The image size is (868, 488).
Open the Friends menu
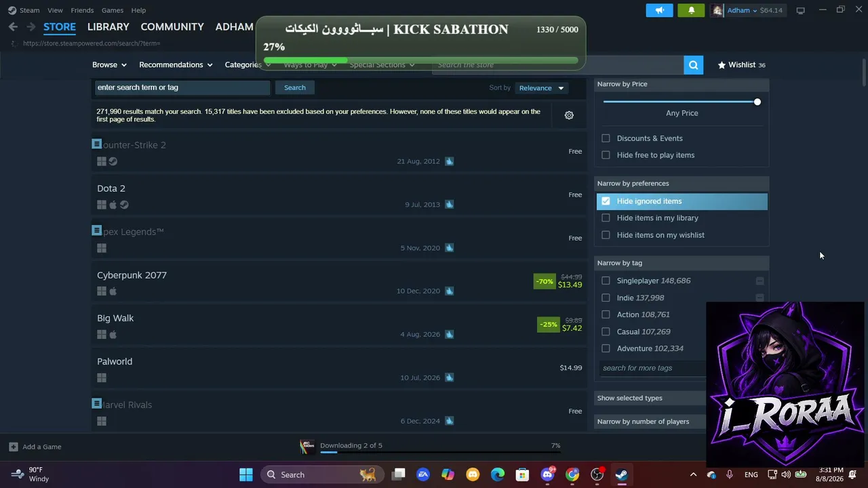82,10
